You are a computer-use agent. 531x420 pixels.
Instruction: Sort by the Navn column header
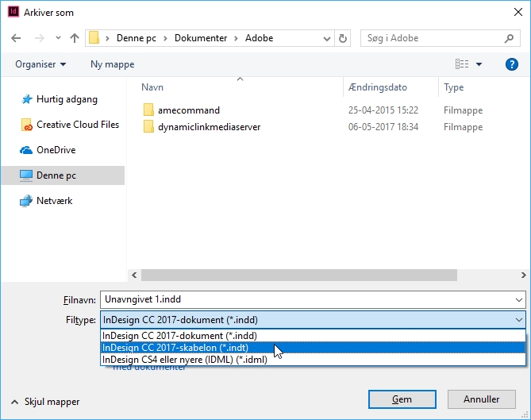[x=152, y=87]
